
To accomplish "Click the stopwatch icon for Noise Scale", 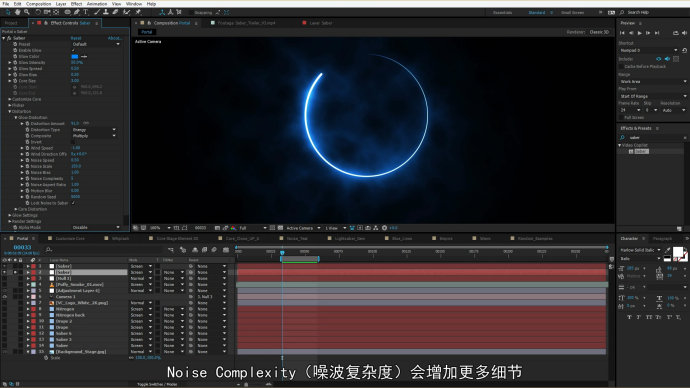I will [27, 166].
